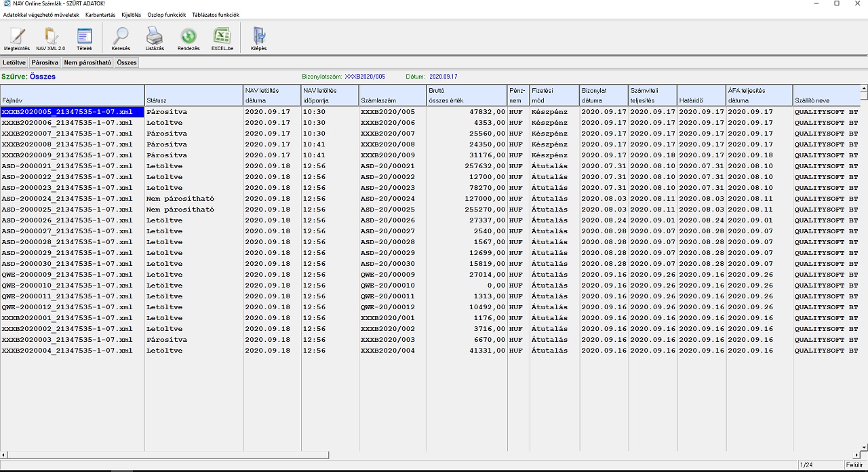Open the Tételek items view
The image size is (868, 472).
[x=84, y=39]
